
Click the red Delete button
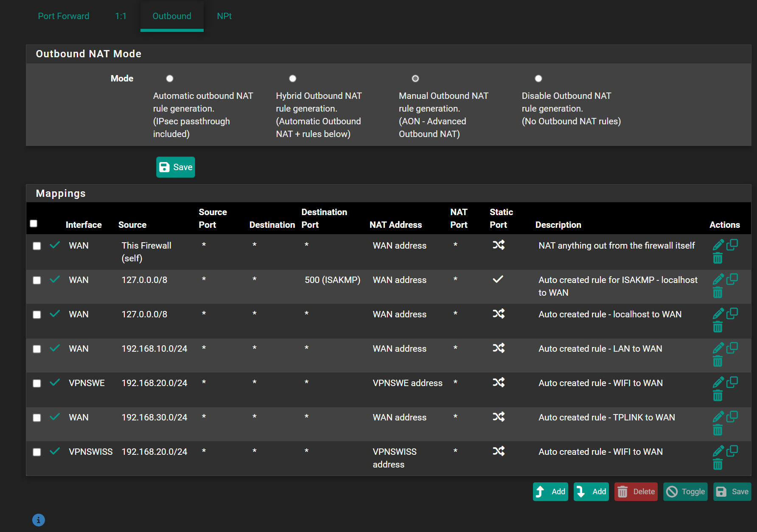(x=636, y=492)
